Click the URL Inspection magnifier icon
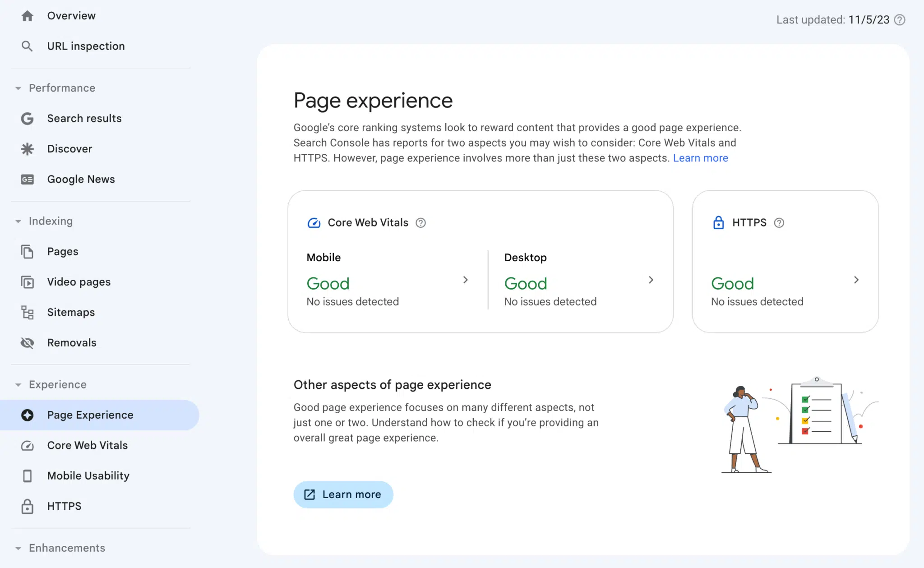 click(27, 46)
